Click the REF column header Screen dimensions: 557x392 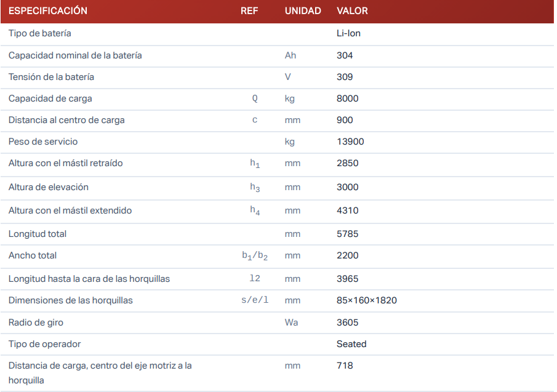point(249,11)
